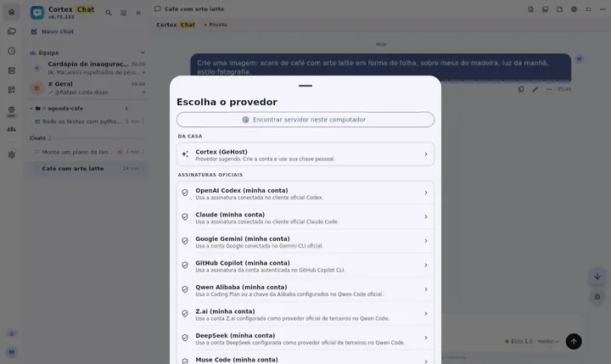Screen dimensions: 611x364
Task: Click chevron on the Qwen Alibaba row
Action: 426,289
